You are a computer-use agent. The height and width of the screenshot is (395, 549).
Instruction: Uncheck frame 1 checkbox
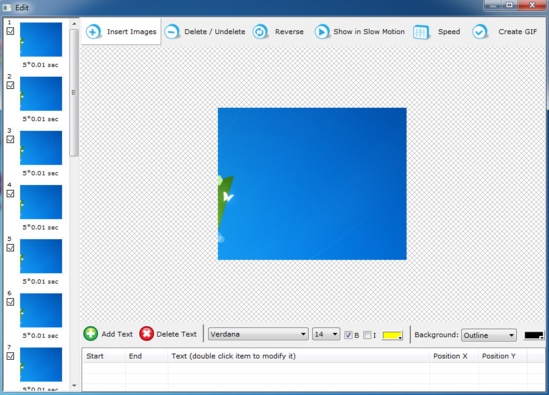click(x=11, y=31)
